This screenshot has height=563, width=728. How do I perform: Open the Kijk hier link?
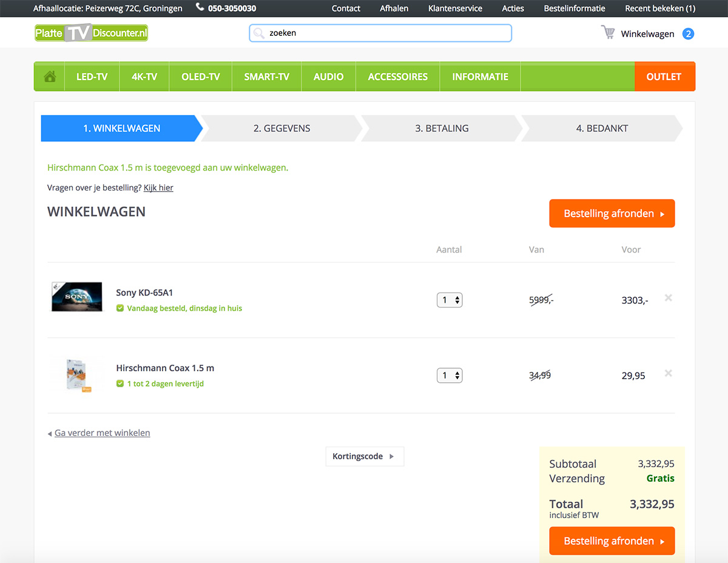point(158,187)
